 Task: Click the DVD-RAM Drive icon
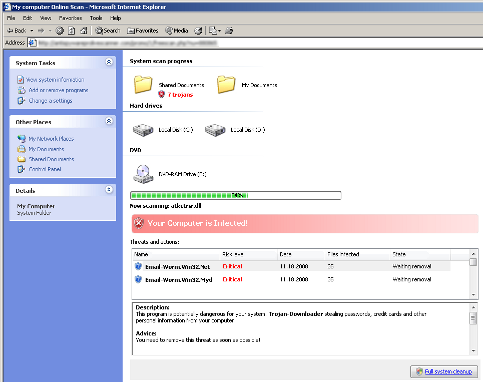tap(143, 174)
